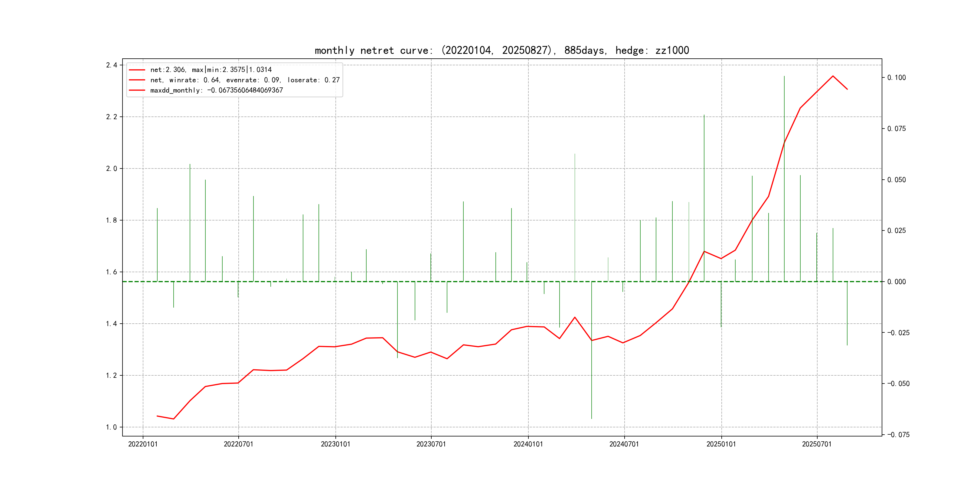Click the 20220701 x-axis date label

click(239, 444)
